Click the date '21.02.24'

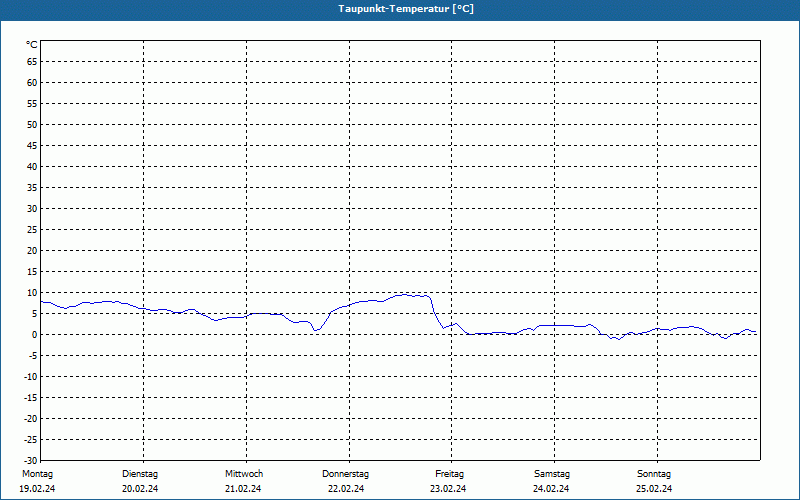[243, 489]
